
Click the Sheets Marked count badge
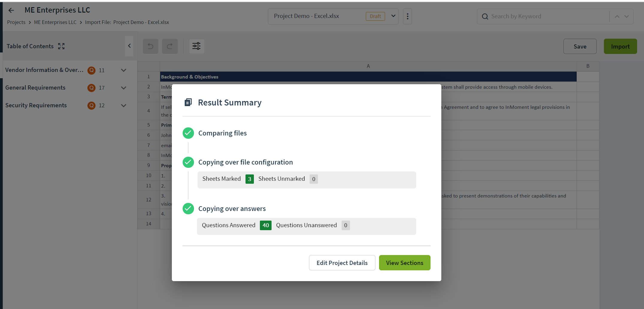coord(249,179)
